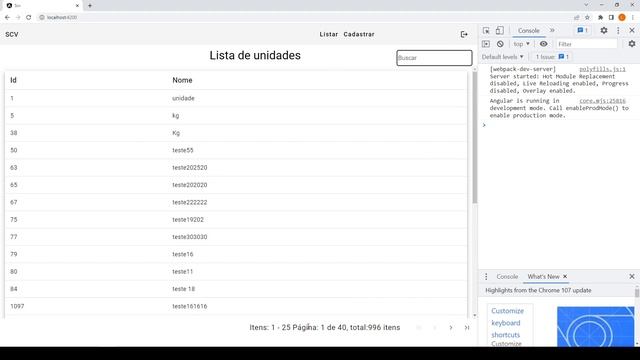This screenshot has width=640, height=360.
Task: Open the Listar menu item
Action: point(329,34)
